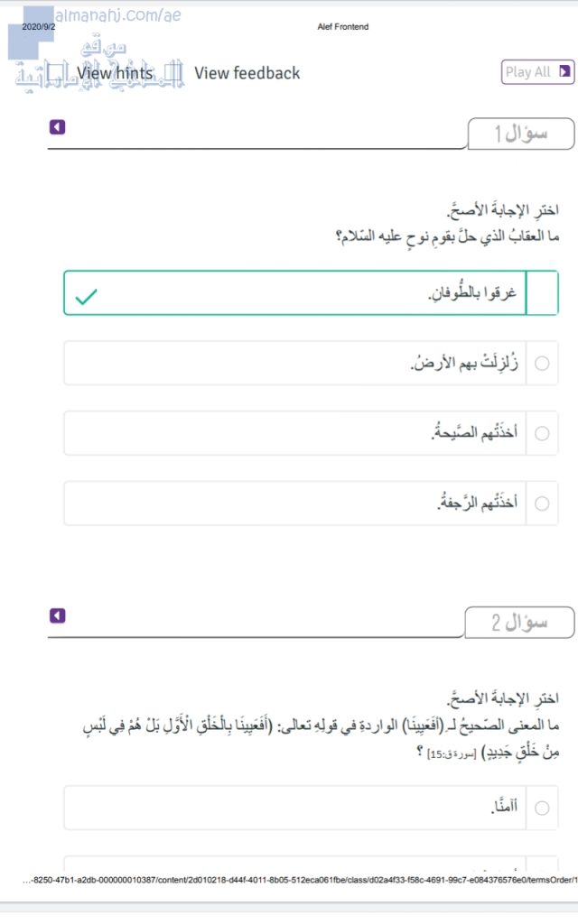Click the purple audio icon beside سؤال 2
The image size is (578, 924).
click(x=57, y=614)
